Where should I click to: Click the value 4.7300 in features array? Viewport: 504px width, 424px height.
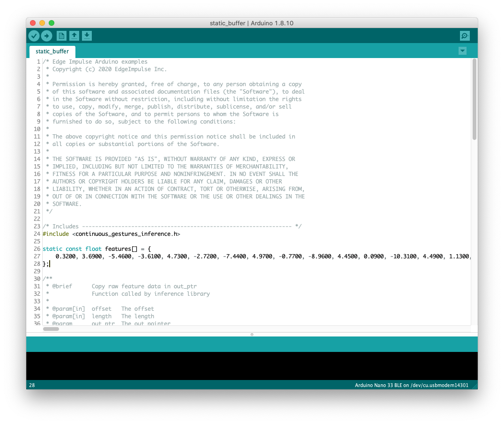point(177,256)
